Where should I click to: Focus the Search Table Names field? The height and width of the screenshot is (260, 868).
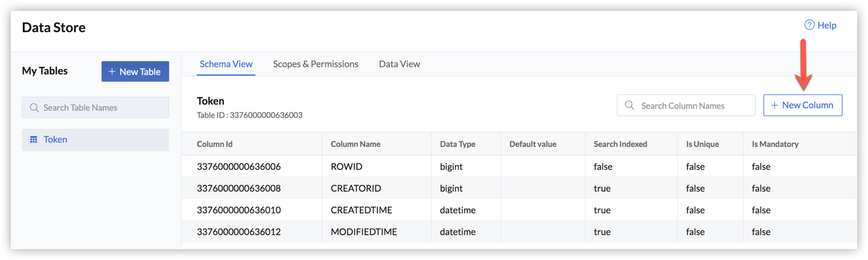click(x=103, y=108)
